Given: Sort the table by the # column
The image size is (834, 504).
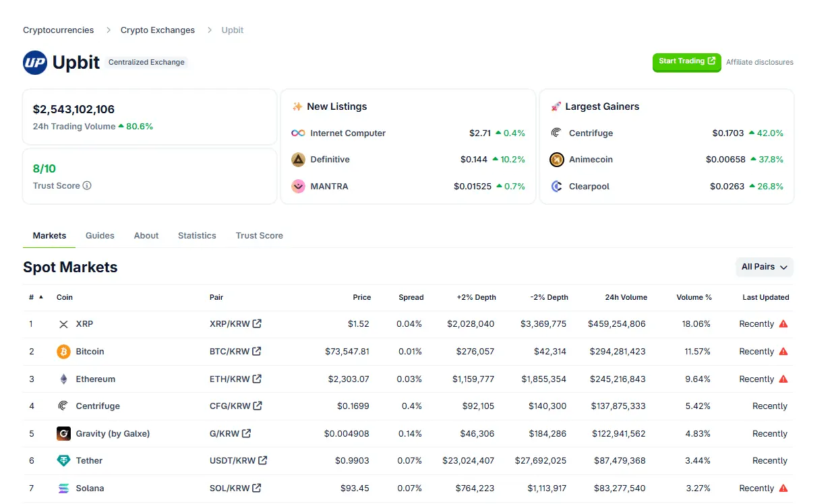Looking at the screenshot, I should point(36,297).
